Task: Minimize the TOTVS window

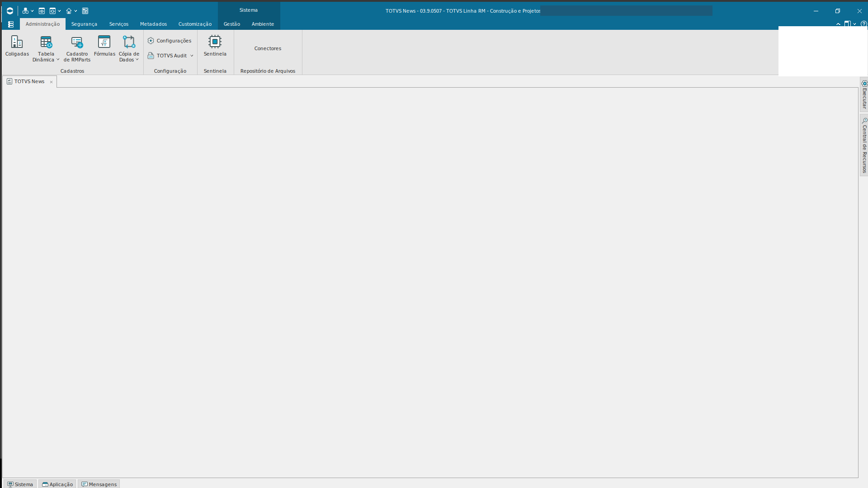Action: pyautogui.click(x=816, y=11)
